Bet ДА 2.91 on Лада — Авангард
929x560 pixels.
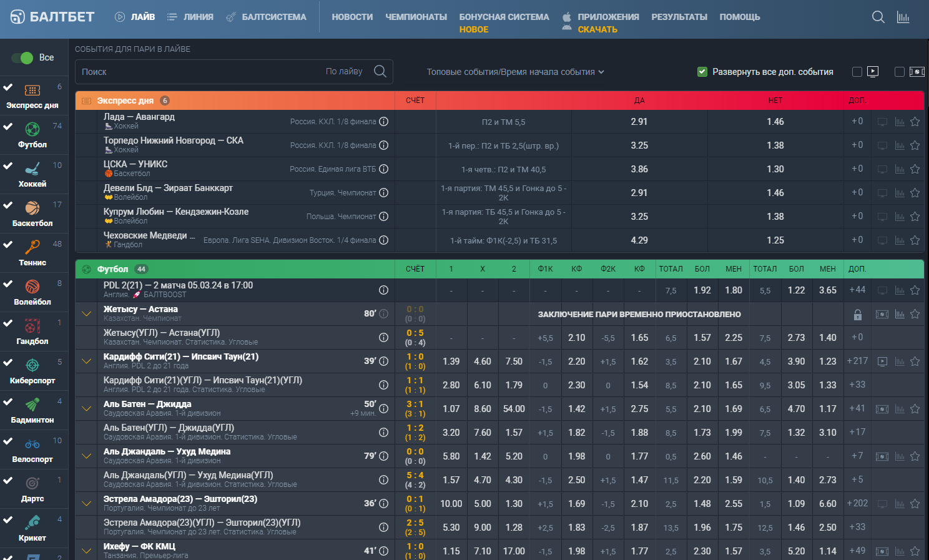tap(639, 122)
